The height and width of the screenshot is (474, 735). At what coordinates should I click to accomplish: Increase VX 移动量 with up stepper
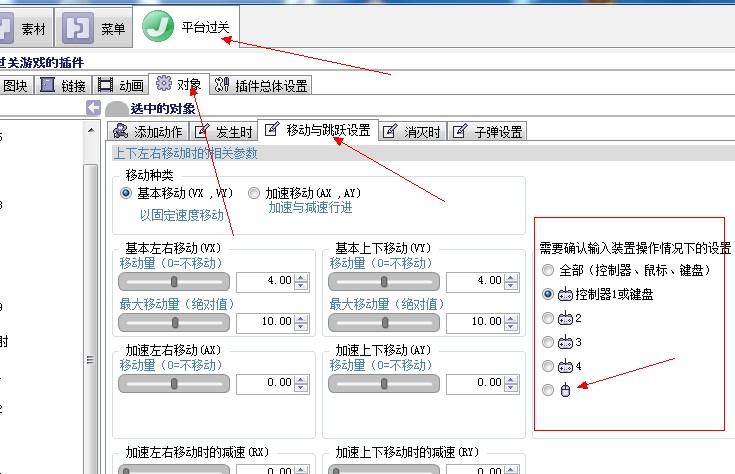301,278
